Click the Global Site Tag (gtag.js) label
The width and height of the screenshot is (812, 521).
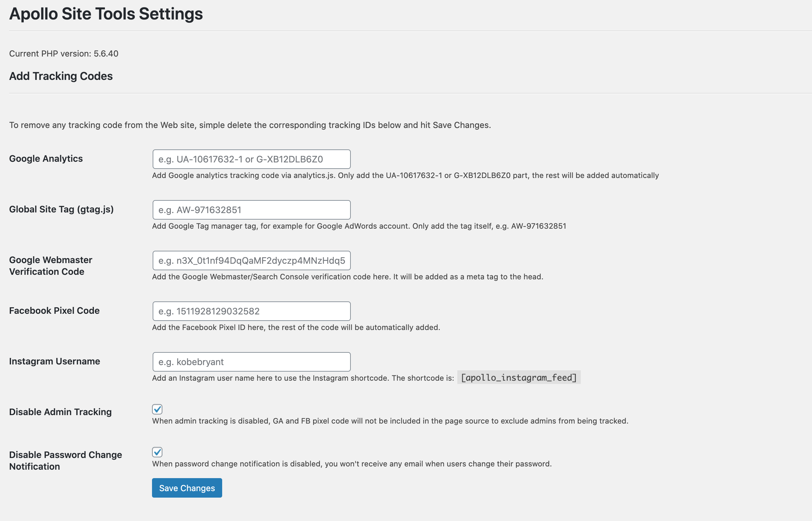(61, 210)
